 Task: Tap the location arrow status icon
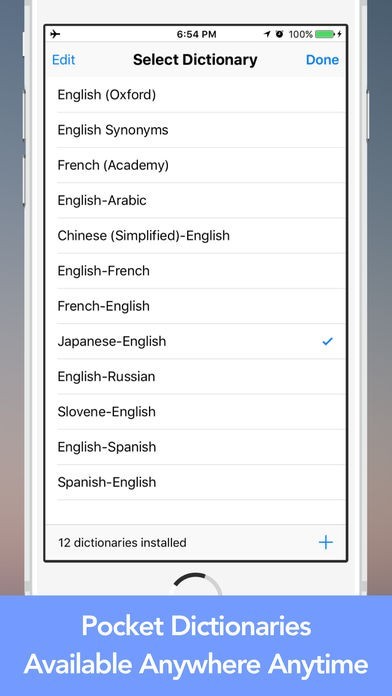tap(267, 34)
